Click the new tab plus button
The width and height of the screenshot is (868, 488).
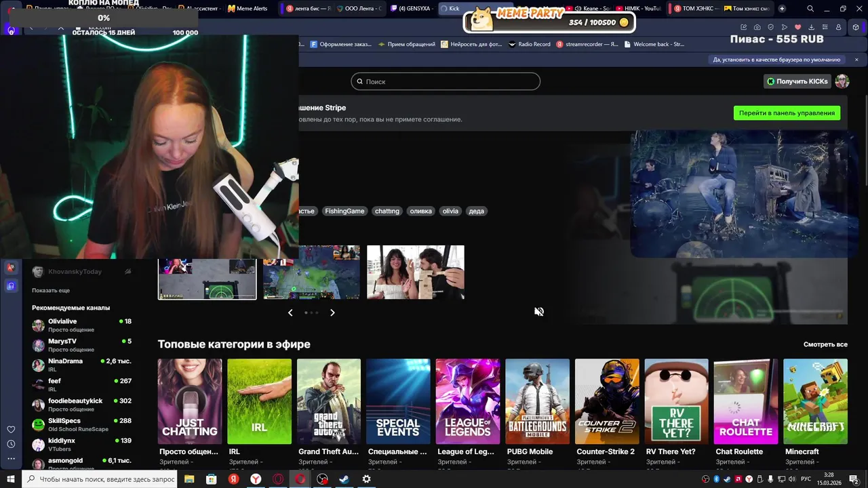(x=782, y=9)
